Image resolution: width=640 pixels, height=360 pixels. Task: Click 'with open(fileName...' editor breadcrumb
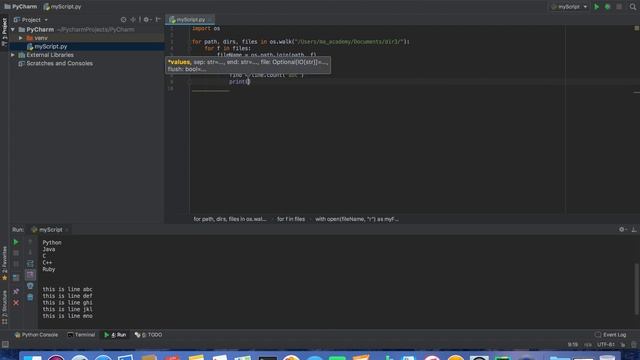click(x=357, y=219)
